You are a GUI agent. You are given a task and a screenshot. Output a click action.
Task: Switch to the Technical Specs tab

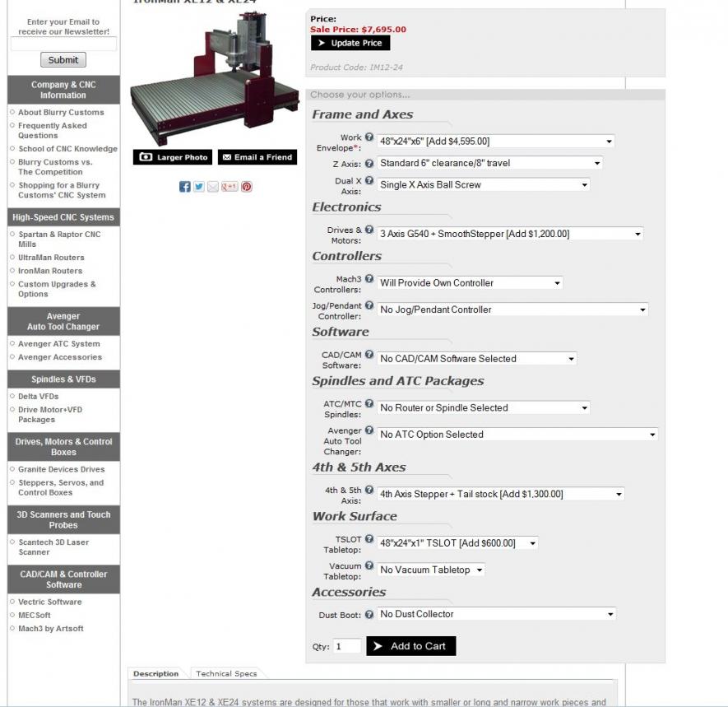tap(226, 674)
